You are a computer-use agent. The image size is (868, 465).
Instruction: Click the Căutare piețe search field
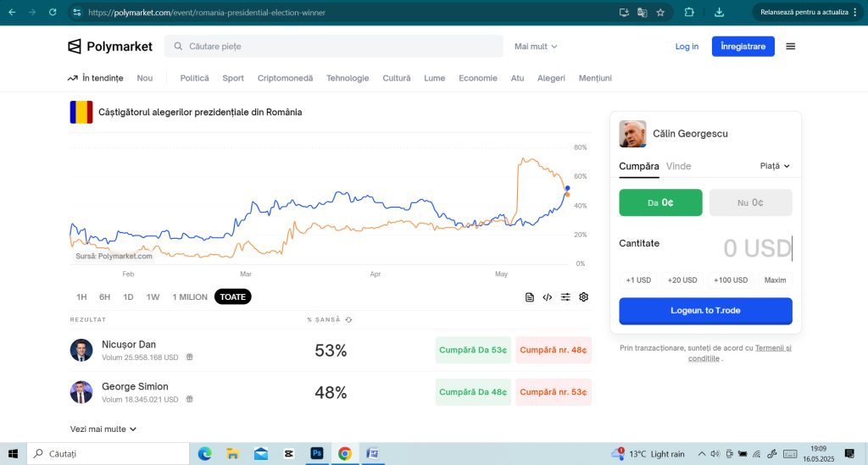click(334, 47)
